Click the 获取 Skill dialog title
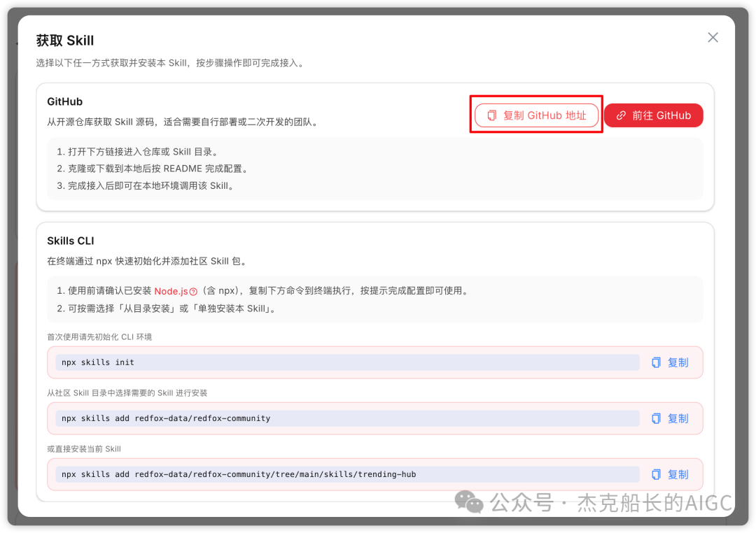 pos(65,41)
